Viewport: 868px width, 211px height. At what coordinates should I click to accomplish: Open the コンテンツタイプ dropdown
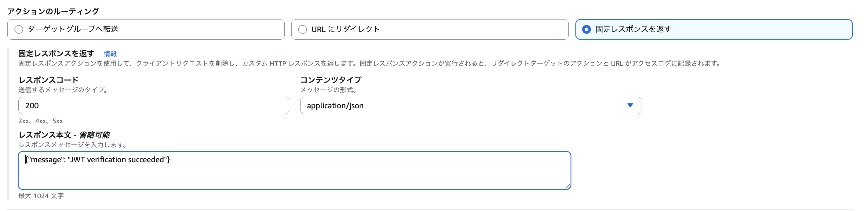pos(470,105)
